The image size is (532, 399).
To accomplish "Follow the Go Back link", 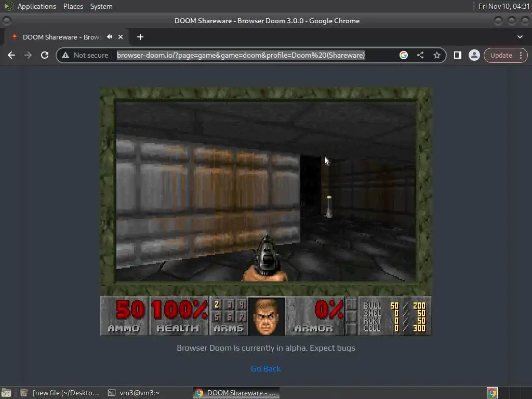I will point(265,368).
